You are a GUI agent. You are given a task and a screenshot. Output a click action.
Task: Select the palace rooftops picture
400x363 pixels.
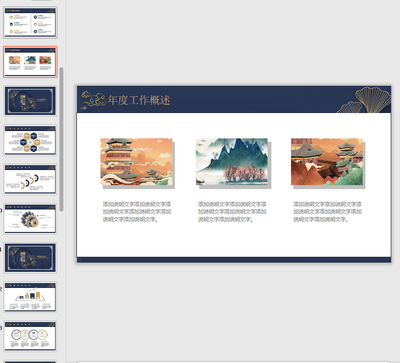pyautogui.click(x=327, y=162)
